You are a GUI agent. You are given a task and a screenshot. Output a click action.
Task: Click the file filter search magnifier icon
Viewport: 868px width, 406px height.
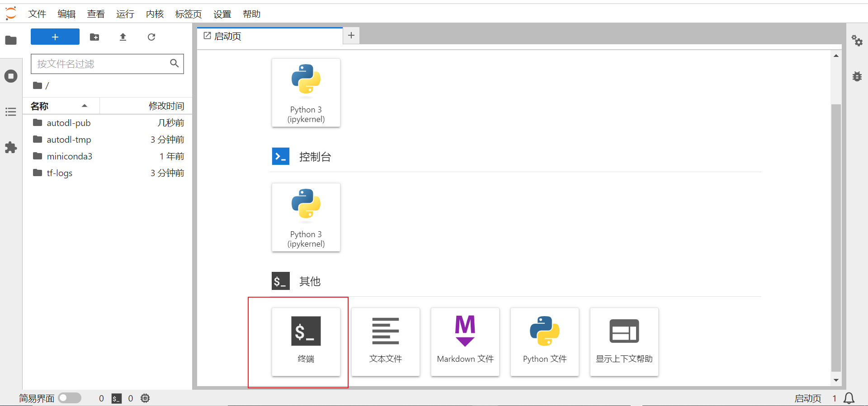175,63
